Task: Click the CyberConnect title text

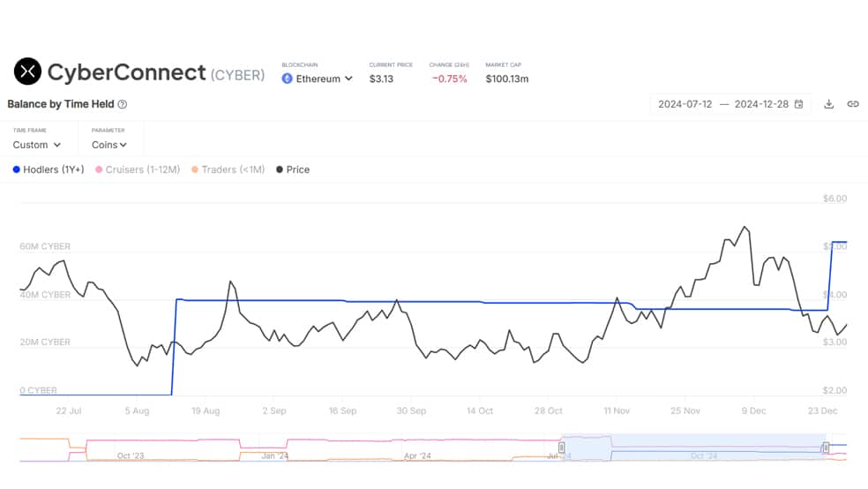Action: pyautogui.click(x=127, y=72)
